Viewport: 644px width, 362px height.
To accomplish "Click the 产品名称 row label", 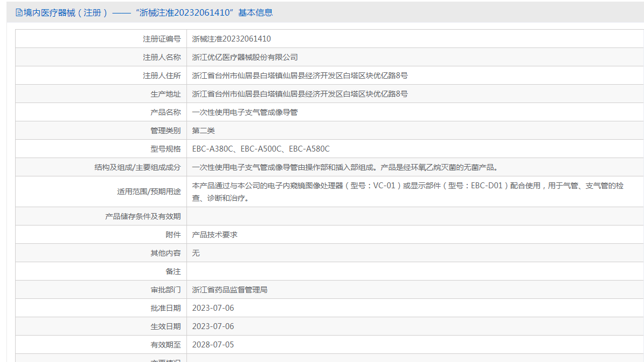I will pyautogui.click(x=165, y=112).
